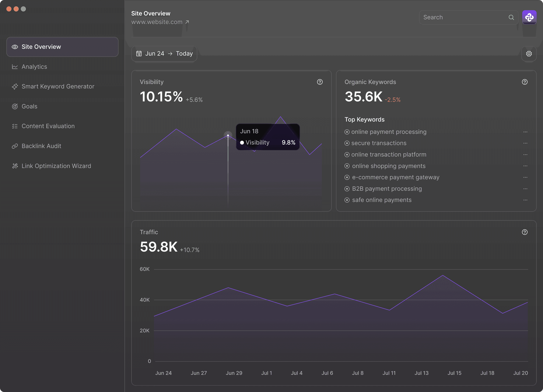The width and height of the screenshot is (543, 392).
Task: Open the Jun 24 to Today date picker
Action: coord(164,54)
